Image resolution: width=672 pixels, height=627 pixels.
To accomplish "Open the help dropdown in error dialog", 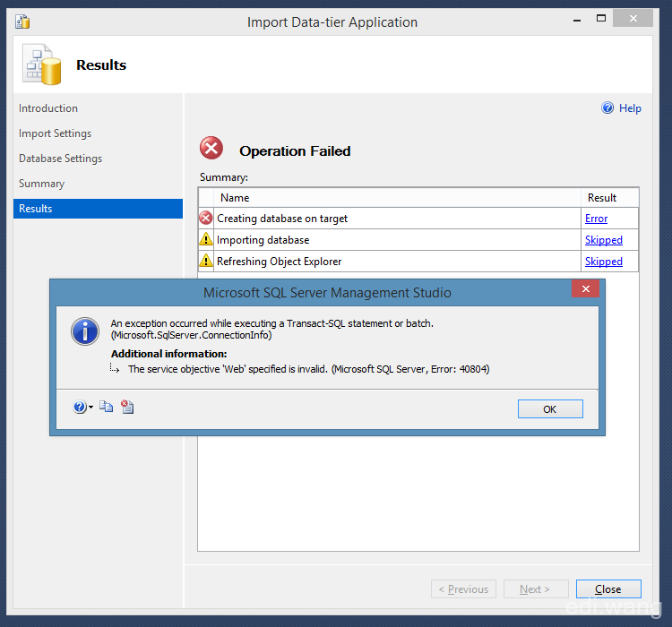I will click(x=82, y=407).
